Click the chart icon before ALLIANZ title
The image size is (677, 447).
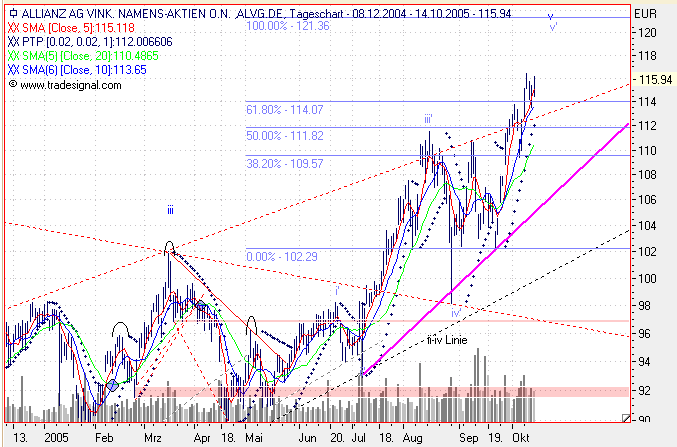tap(13, 13)
